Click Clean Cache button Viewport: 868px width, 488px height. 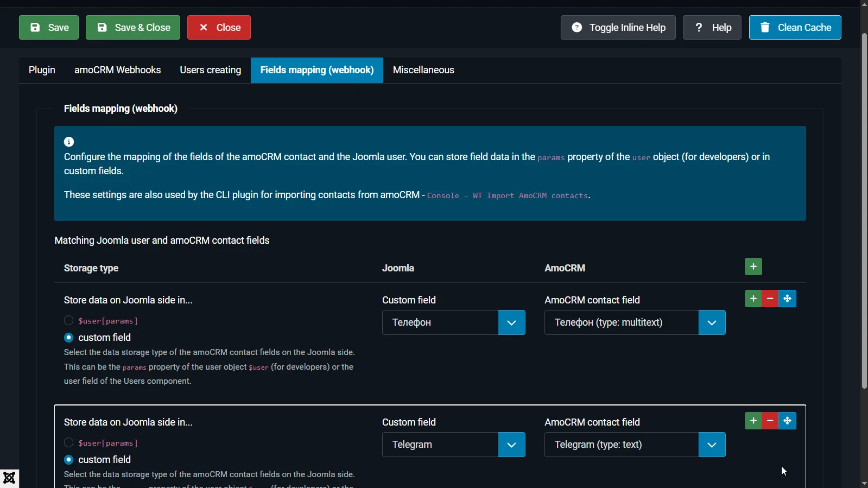(x=795, y=28)
